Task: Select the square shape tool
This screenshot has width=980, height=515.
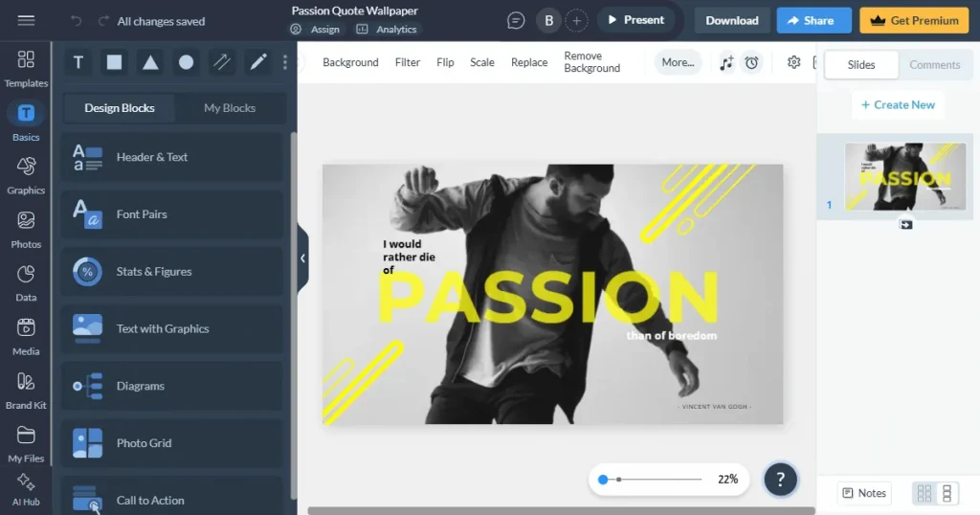Action: [115, 62]
